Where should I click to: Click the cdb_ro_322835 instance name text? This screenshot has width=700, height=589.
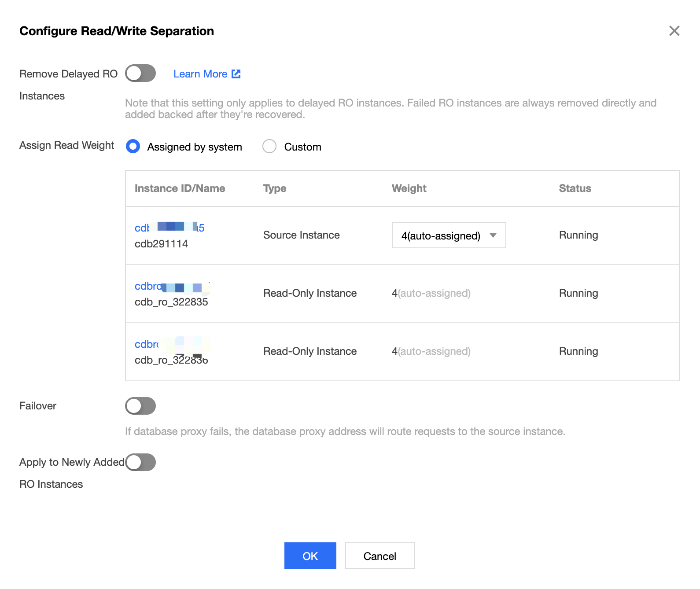coord(171,302)
